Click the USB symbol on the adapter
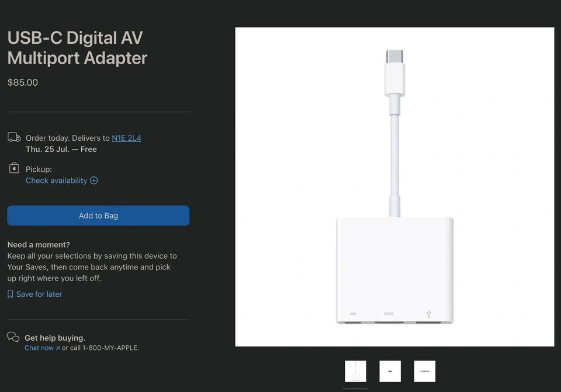The width and height of the screenshot is (561, 392). [429, 314]
